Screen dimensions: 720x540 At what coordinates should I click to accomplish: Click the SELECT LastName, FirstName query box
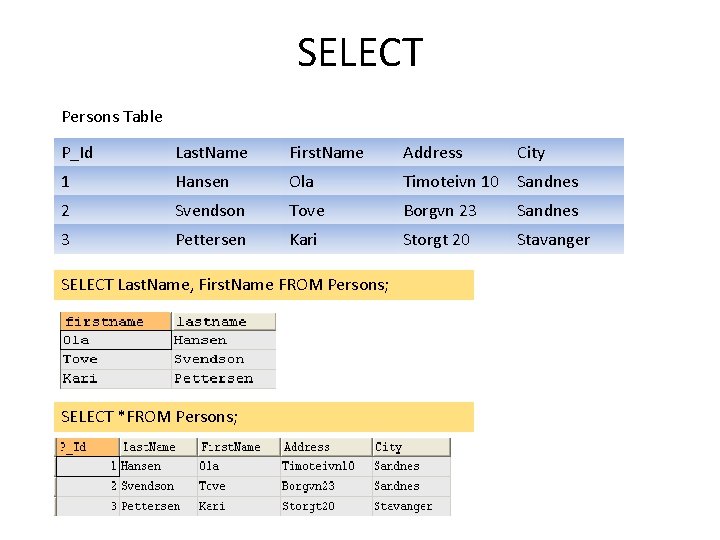[264, 285]
